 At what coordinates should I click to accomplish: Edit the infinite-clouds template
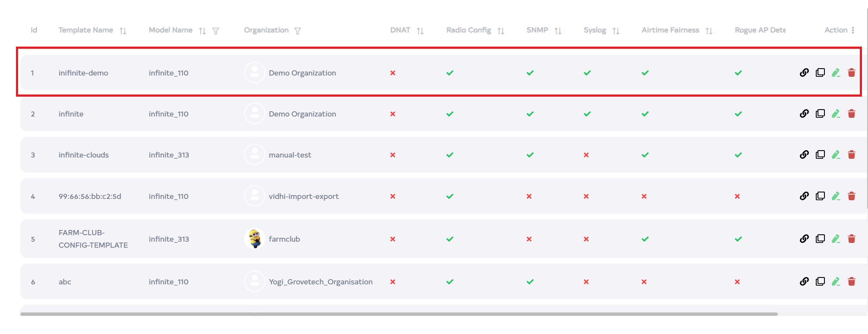pos(836,154)
